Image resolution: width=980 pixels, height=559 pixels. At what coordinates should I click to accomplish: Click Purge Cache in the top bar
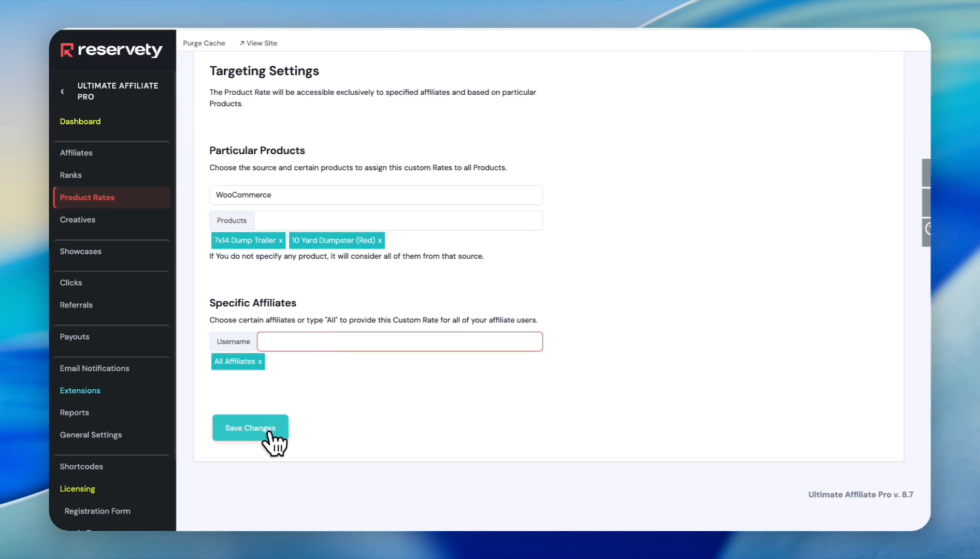pos(204,43)
